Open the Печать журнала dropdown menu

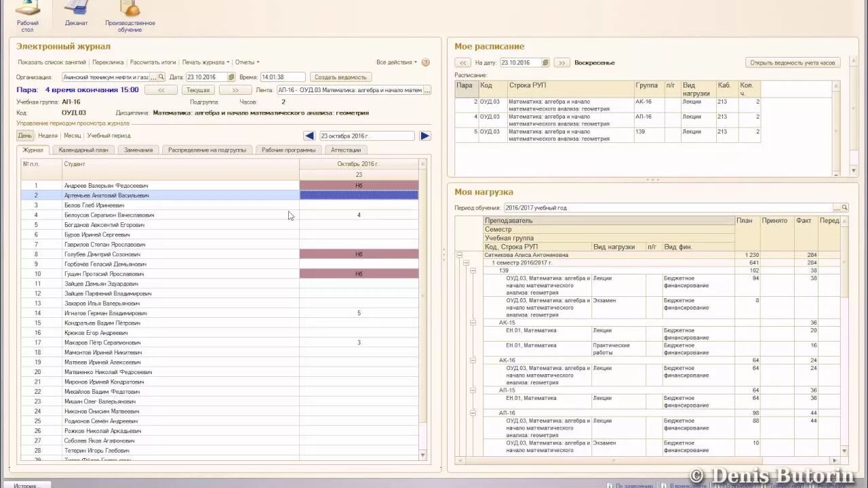click(205, 62)
